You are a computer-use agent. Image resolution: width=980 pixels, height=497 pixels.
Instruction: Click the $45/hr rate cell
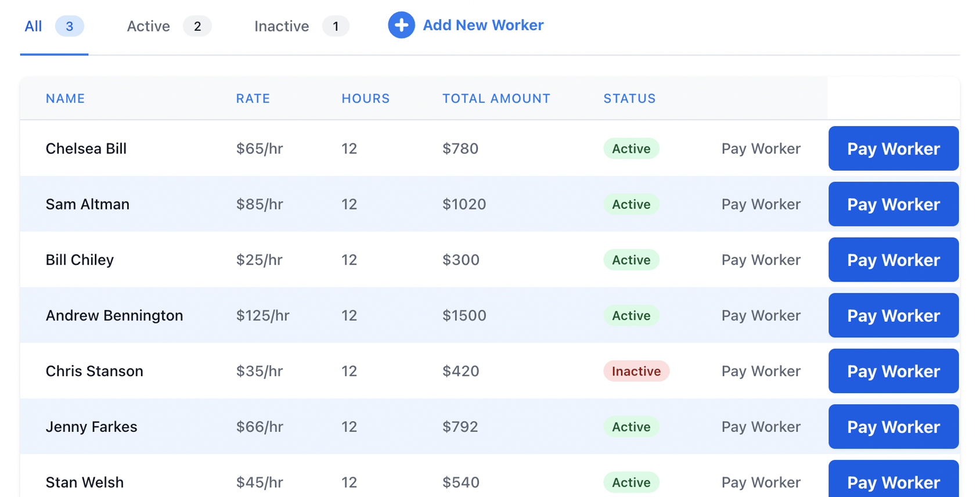[x=260, y=482]
